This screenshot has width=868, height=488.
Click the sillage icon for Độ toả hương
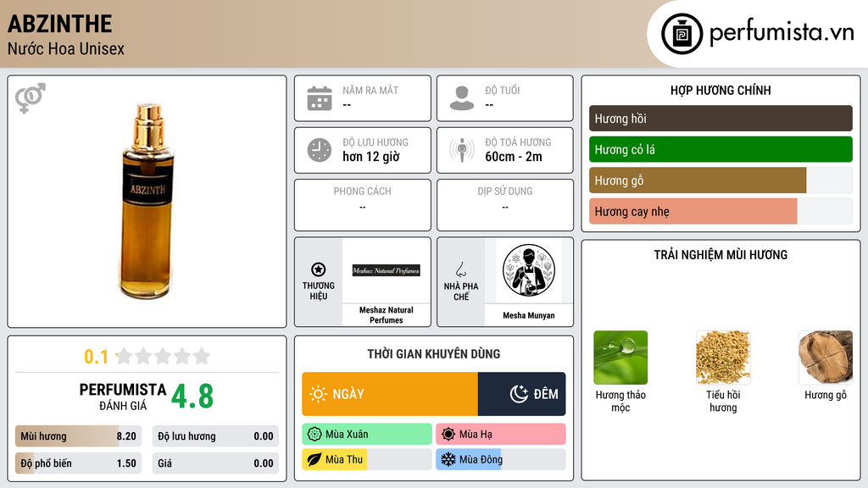pyautogui.click(x=462, y=150)
